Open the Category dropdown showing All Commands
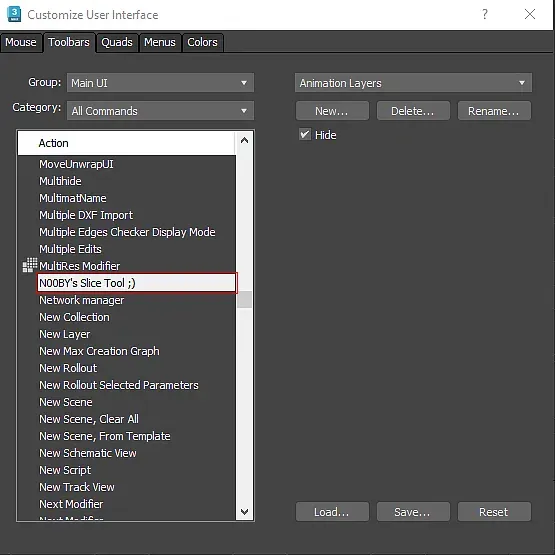The height and width of the screenshot is (555, 555). [160, 111]
